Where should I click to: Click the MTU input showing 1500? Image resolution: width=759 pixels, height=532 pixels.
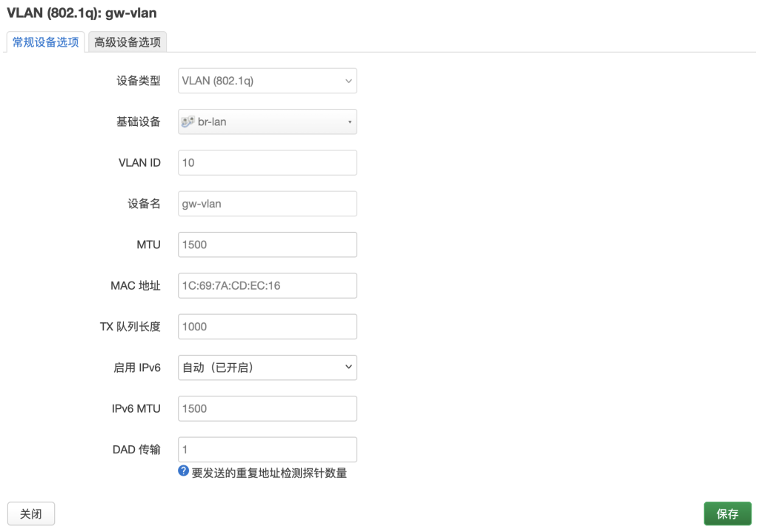pos(267,245)
